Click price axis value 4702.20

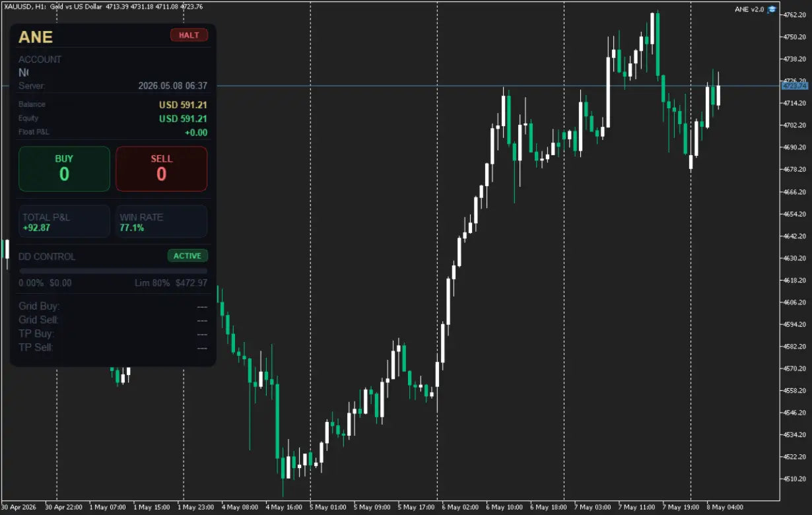coord(794,125)
